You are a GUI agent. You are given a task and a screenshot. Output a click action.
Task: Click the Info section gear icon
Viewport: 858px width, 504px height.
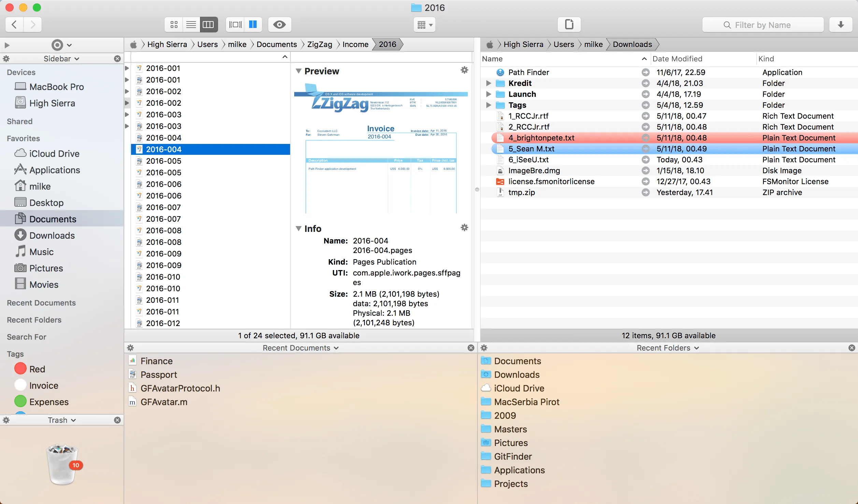[x=464, y=227]
